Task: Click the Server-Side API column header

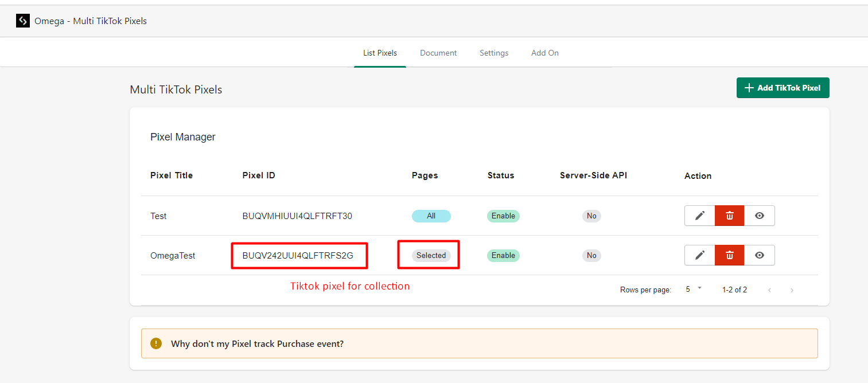Action: point(594,175)
